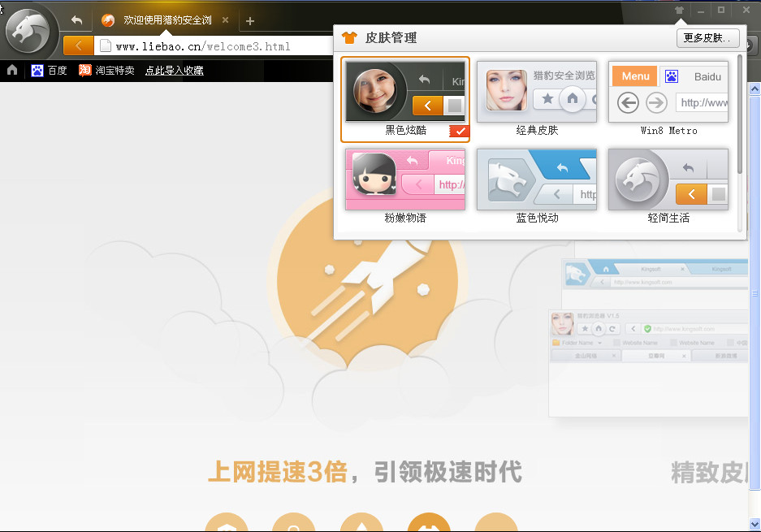
Task: Click the 皮肤管理 panel scrollbar
Action: pos(740,115)
